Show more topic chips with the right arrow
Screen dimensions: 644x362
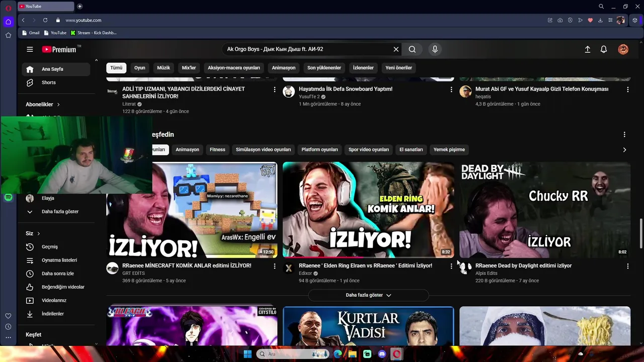(624, 150)
